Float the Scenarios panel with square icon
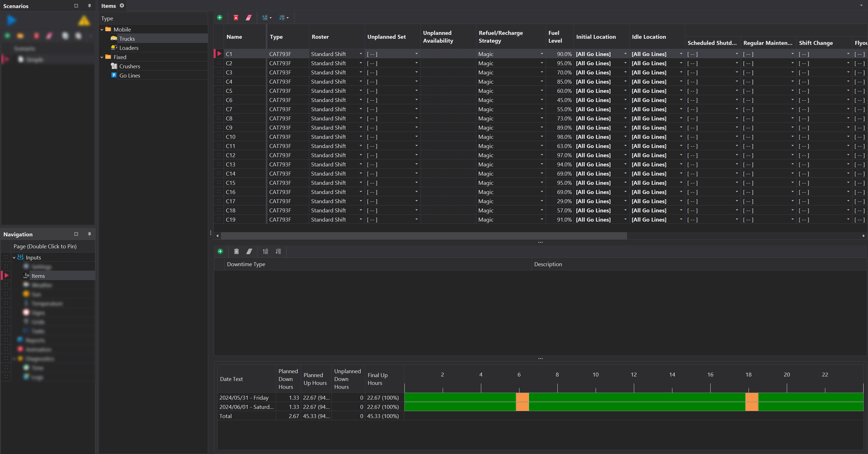 [76, 6]
